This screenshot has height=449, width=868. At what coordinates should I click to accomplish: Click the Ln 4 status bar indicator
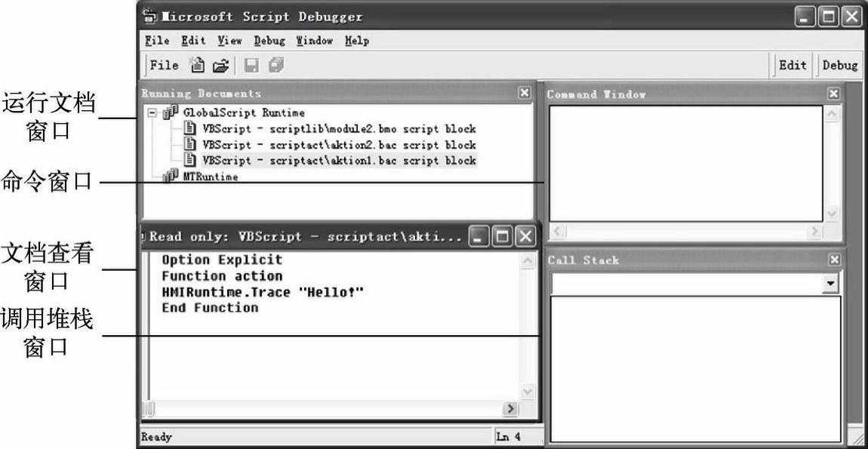[508, 437]
